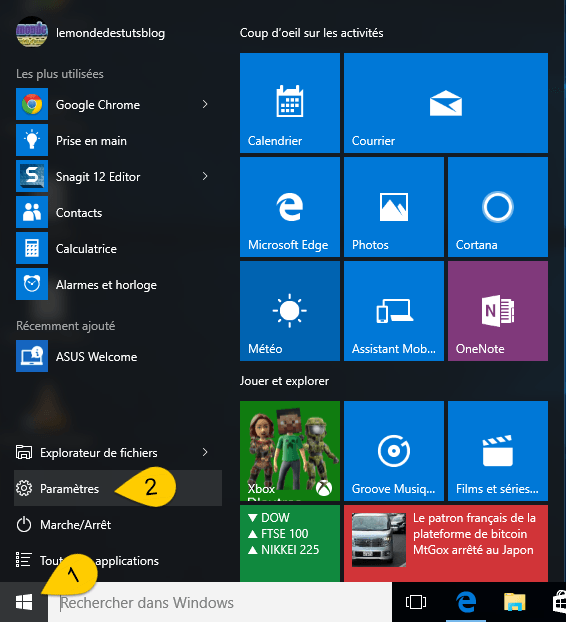Click the Windows Start button
Viewport: 566px width, 622px height.
click(24, 603)
